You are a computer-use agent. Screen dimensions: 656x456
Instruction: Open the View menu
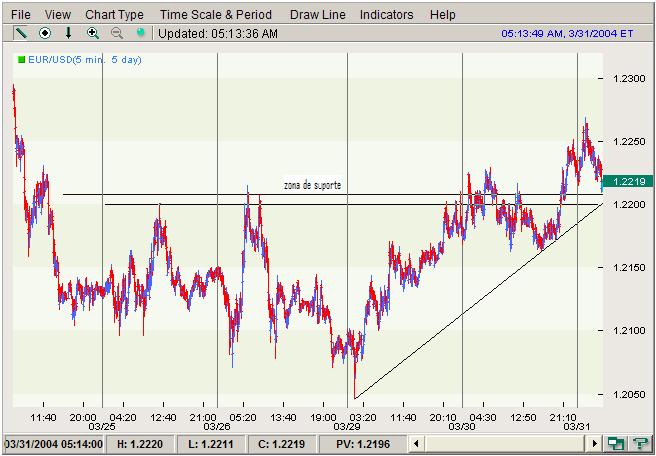tap(58, 15)
